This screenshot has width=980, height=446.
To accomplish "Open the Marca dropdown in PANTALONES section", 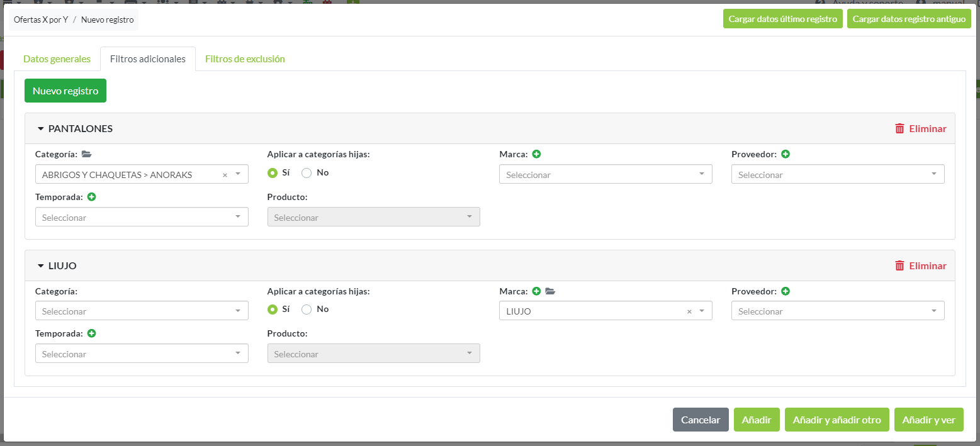I will coord(605,174).
